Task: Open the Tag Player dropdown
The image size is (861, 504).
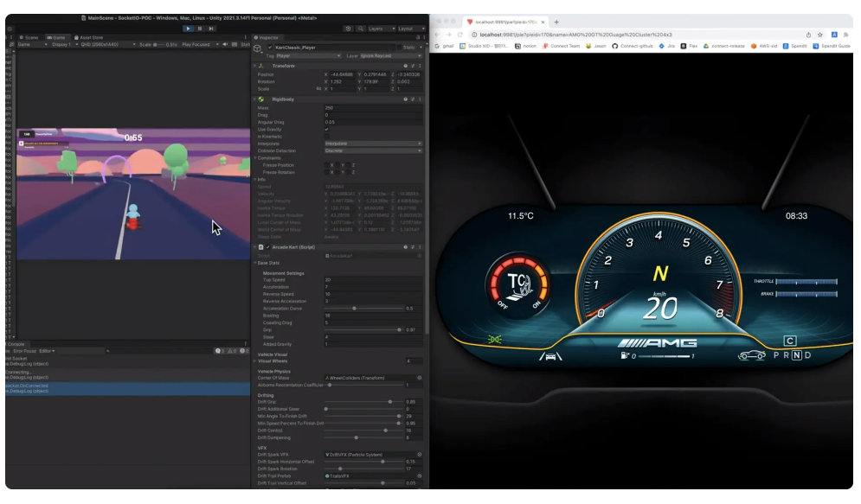Action: (308, 56)
